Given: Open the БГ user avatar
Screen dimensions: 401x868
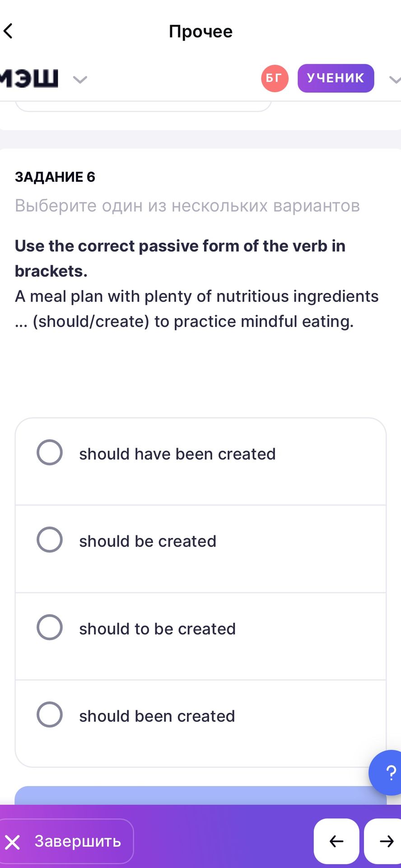Looking at the screenshot, I should (275, 78).
